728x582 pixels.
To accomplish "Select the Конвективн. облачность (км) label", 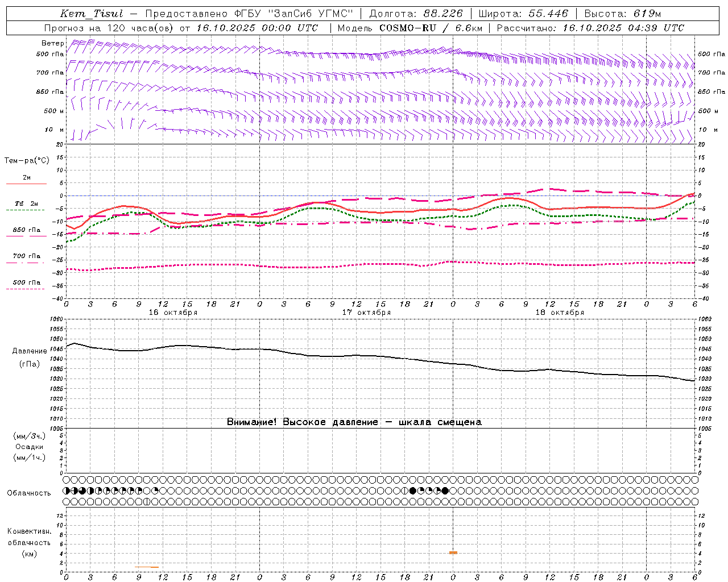I will [x=29, y=542].
